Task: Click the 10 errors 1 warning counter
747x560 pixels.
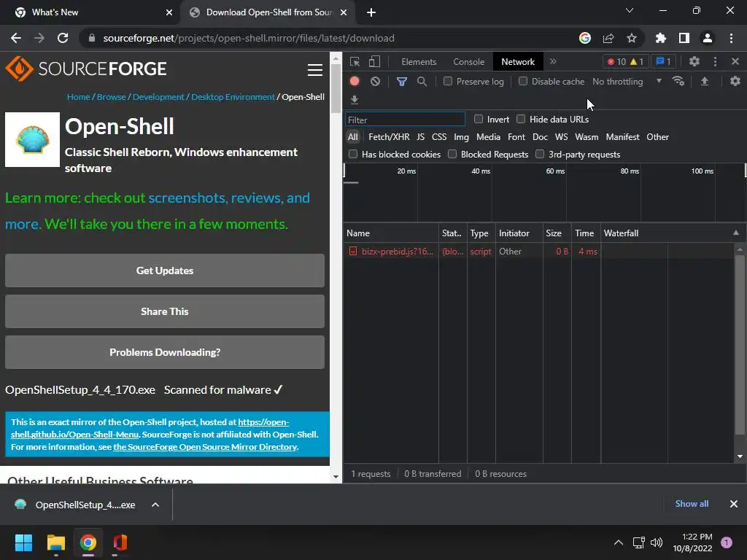Action: click(625, 61)
